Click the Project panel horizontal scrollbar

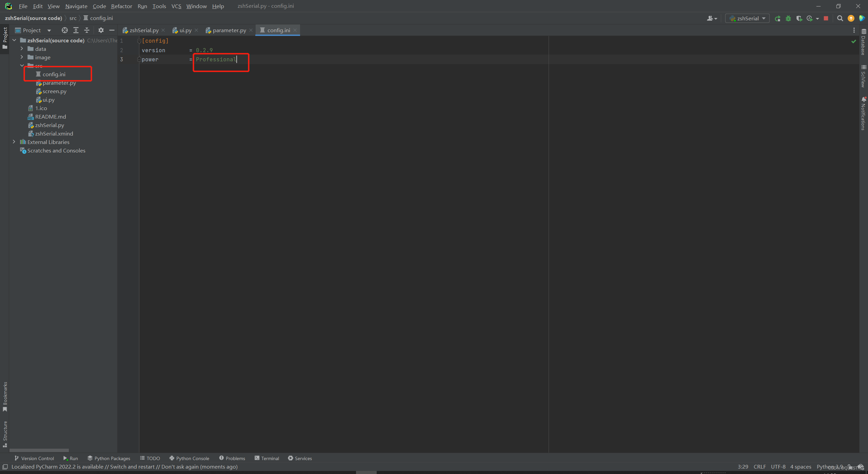(x=39, y=450)
